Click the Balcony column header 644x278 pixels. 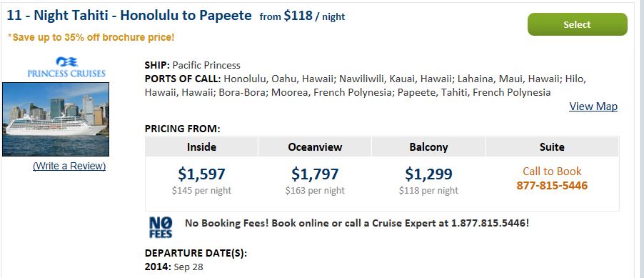pyautogui.click(x=428, y=147)
